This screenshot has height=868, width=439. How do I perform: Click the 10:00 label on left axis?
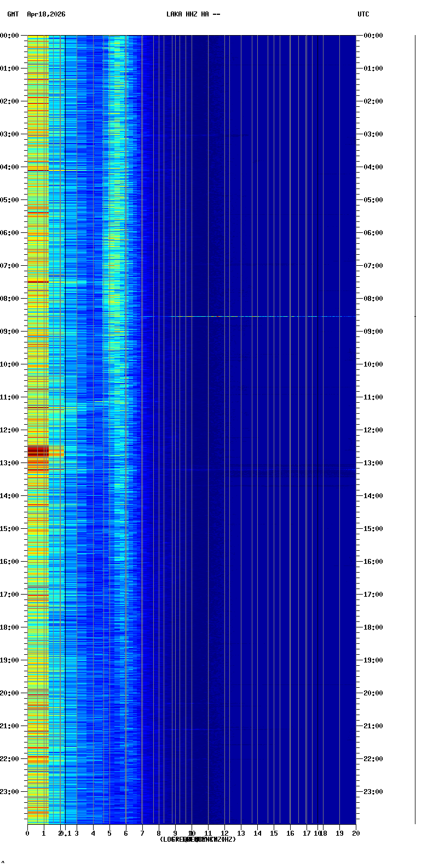(x=10, y=364)
